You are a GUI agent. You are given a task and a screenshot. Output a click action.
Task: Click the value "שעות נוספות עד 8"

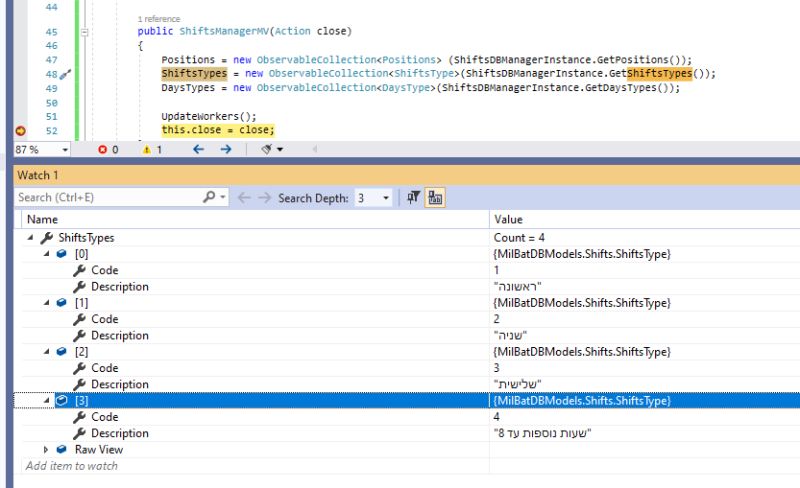542,433
